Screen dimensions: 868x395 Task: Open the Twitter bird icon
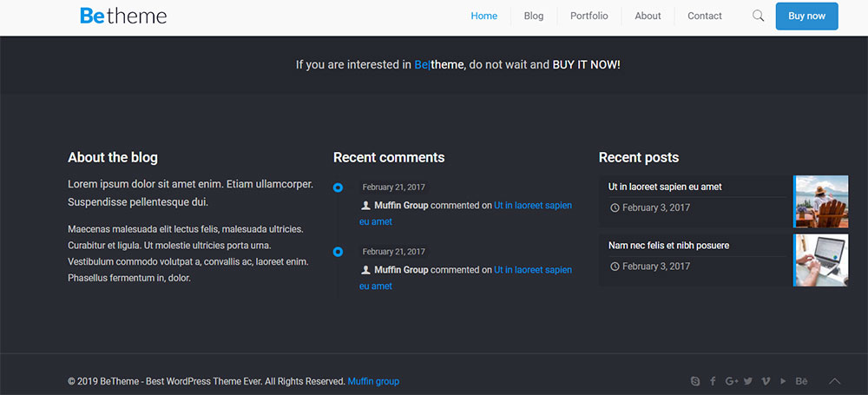(x=748, y=381)
